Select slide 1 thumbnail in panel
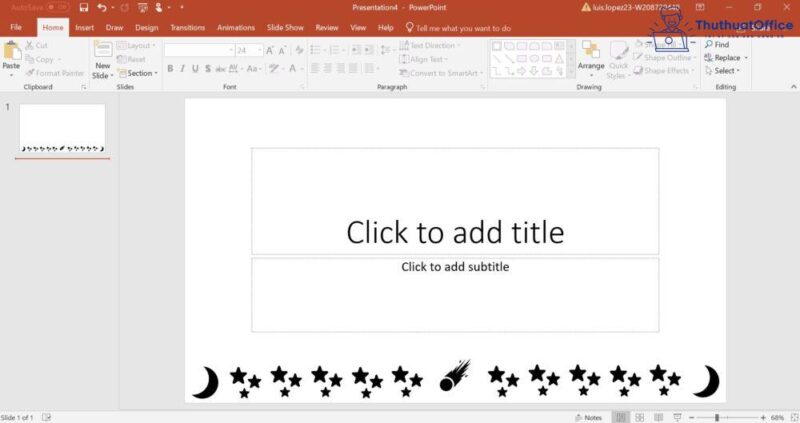Image resolution: width=800 pixels, height=423 pixels. pyautogui.click(x=62, y=129)
